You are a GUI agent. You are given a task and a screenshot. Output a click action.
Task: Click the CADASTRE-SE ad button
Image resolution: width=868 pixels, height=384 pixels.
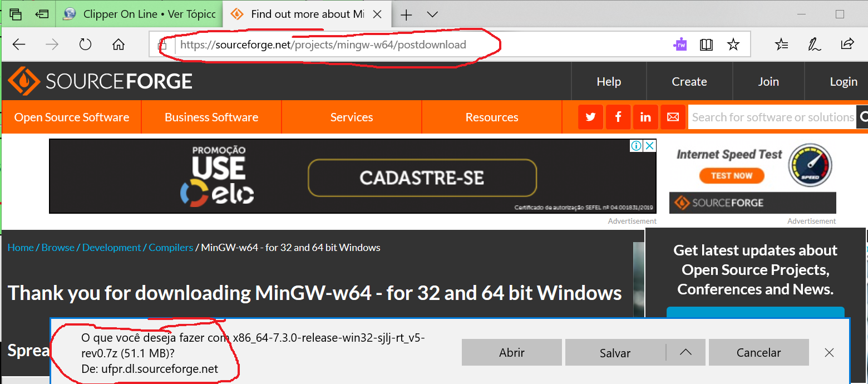coord(422,178)
